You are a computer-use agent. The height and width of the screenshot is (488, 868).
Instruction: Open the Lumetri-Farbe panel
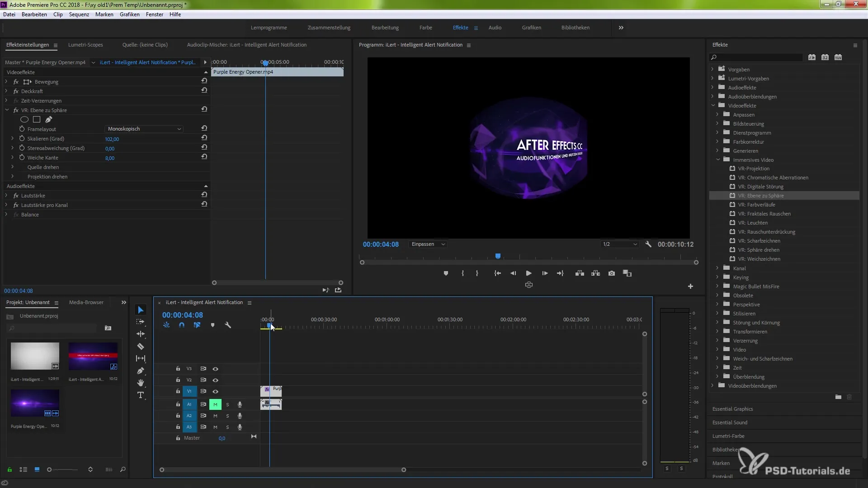[x=728, y=436]
